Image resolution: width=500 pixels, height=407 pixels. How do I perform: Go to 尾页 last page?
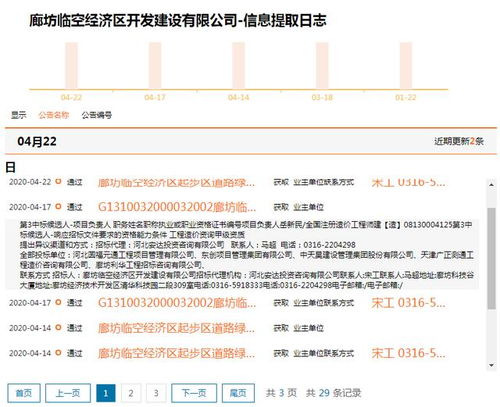point(238,393)
